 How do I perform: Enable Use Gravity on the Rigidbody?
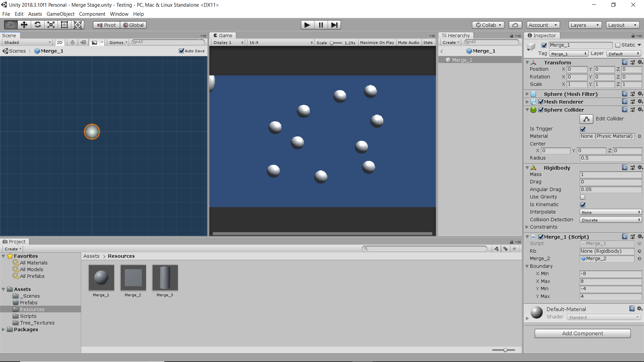(x=583, y=197)
